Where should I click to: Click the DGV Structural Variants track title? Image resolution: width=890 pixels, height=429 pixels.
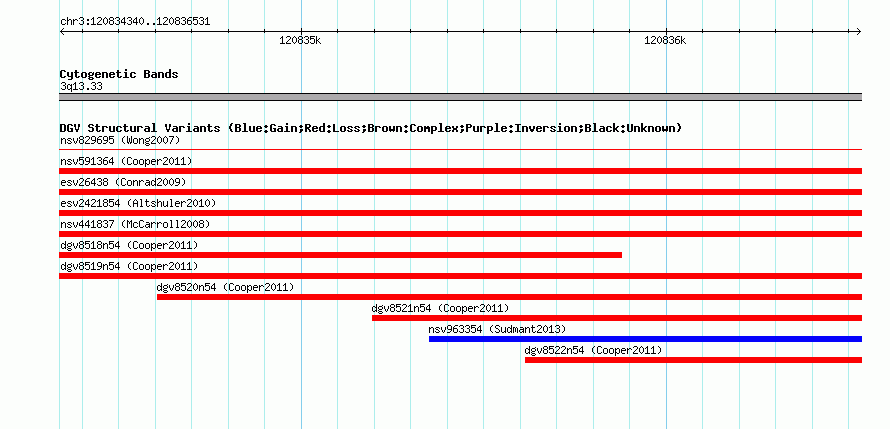click(371, 128)
